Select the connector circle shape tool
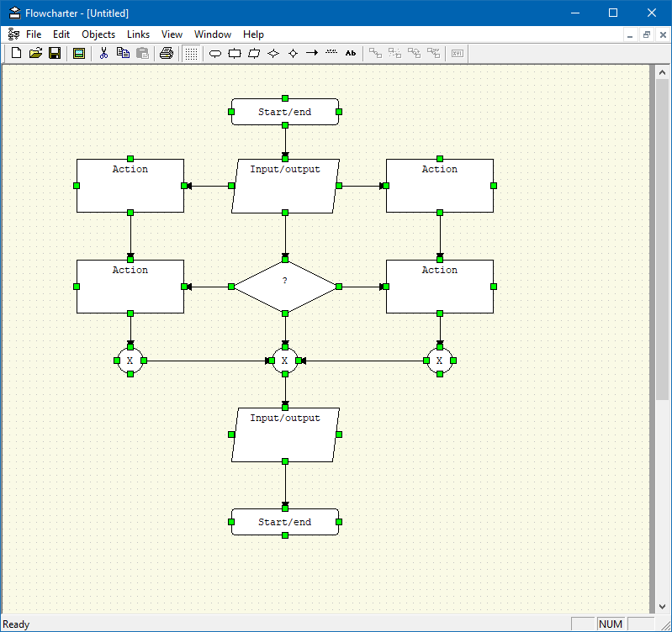 [294, 53]
